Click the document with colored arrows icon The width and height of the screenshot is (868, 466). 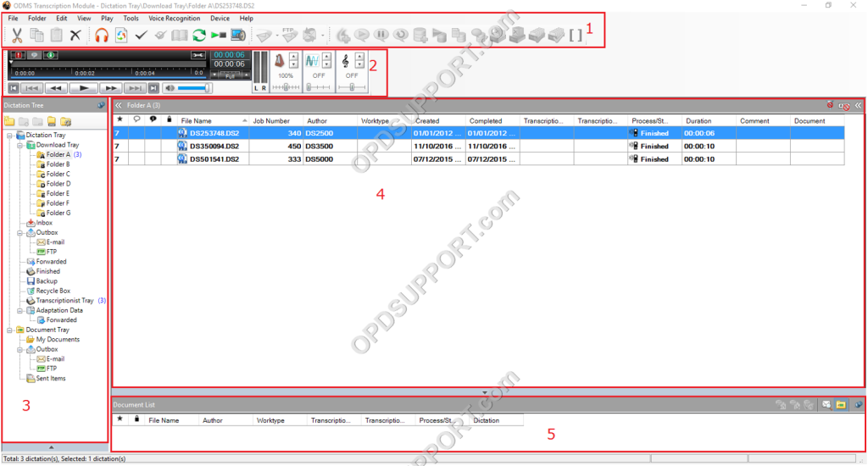tap(121, 36)
